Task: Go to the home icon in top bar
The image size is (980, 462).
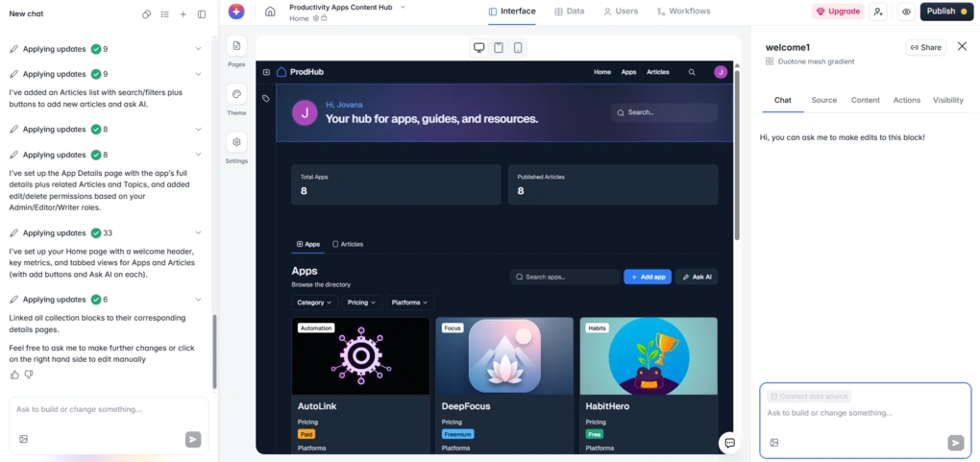Action: [270, 12]
